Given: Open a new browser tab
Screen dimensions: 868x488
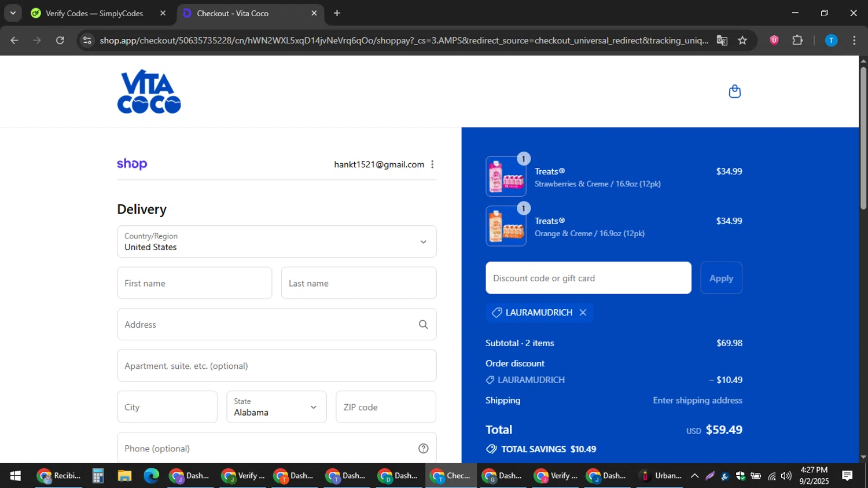Looking at the screenshot, I should tap(337, 13).
